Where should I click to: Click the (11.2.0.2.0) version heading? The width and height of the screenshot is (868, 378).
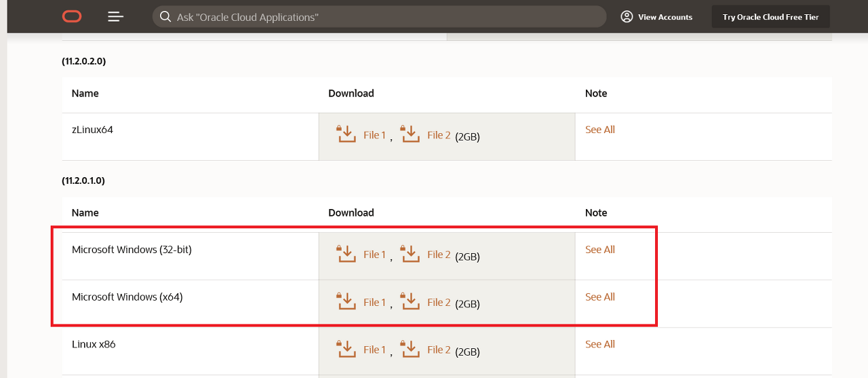coord(84,61)
